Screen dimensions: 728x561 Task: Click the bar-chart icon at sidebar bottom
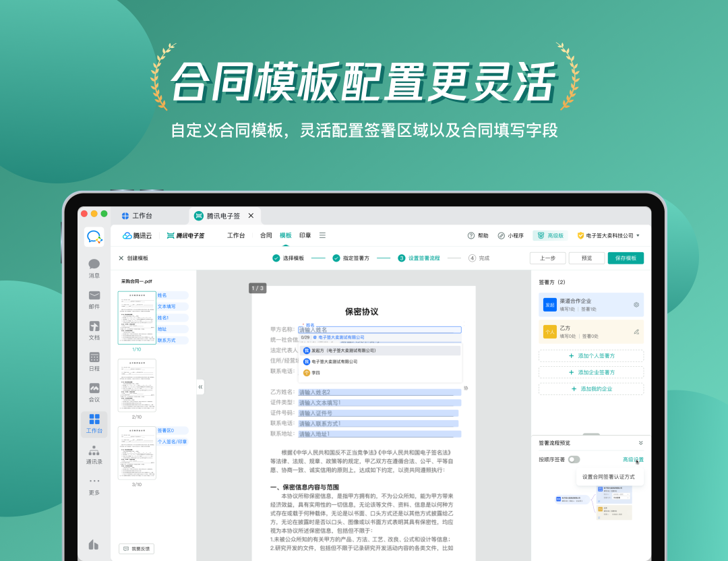tap(94, 544)
